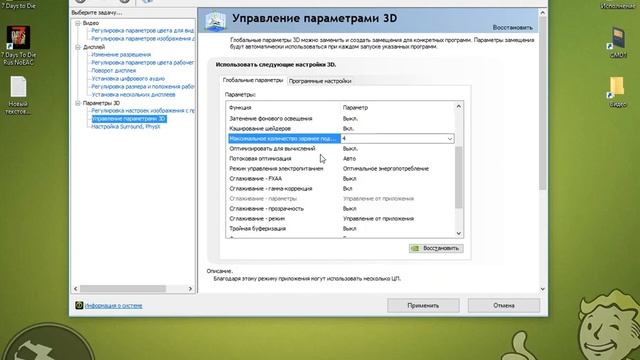Click the Авто value of Потоковая оптимизация
This screenshot has width=640, height=360.
click(349, 158)
